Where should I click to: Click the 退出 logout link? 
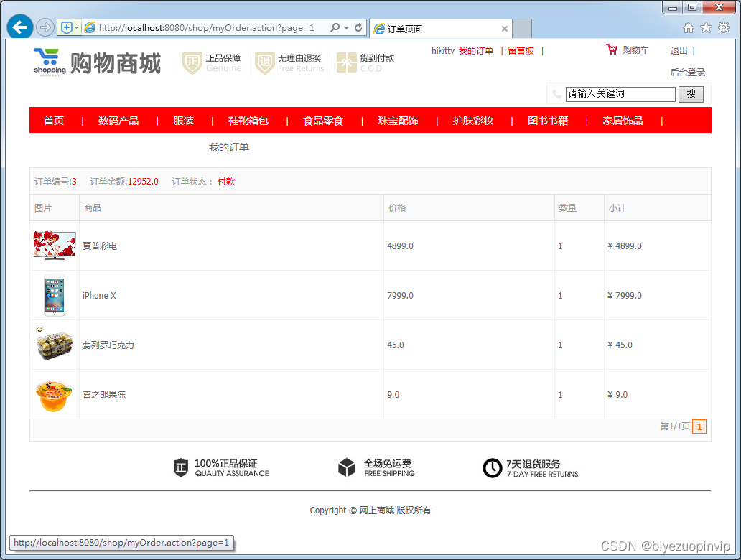coord(679,50)
